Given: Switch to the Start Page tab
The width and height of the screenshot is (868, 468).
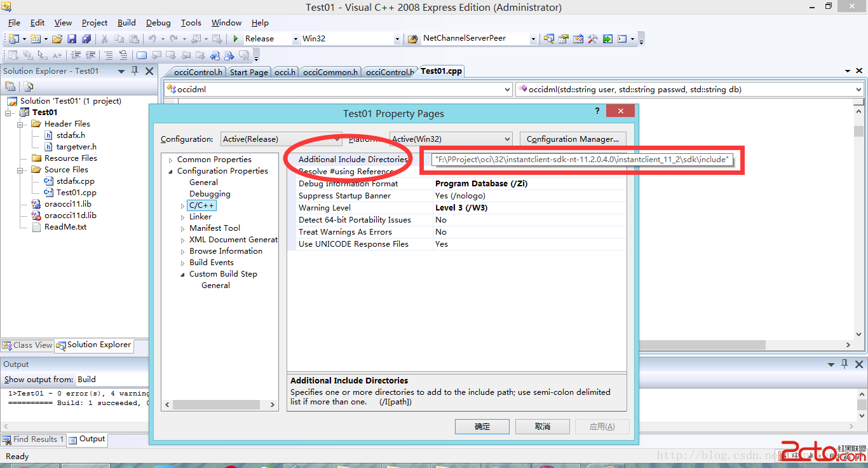Looking at the screenshot, I should [248, 72].
